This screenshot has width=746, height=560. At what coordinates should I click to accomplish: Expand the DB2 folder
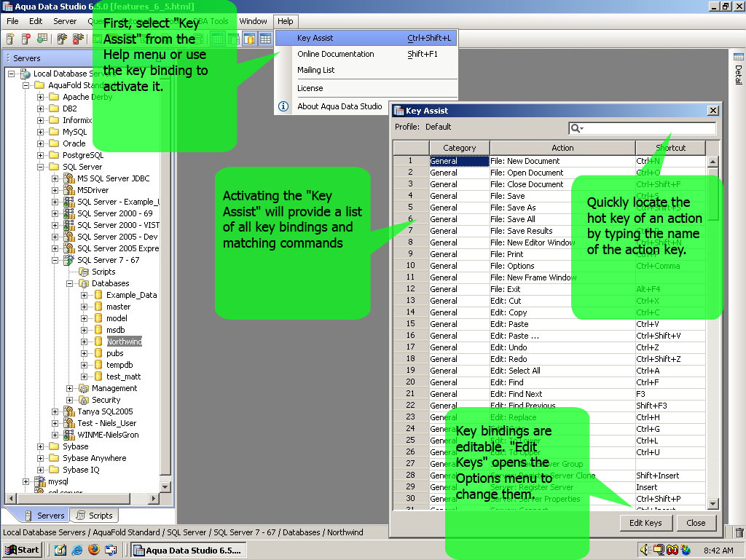point(41,109)
